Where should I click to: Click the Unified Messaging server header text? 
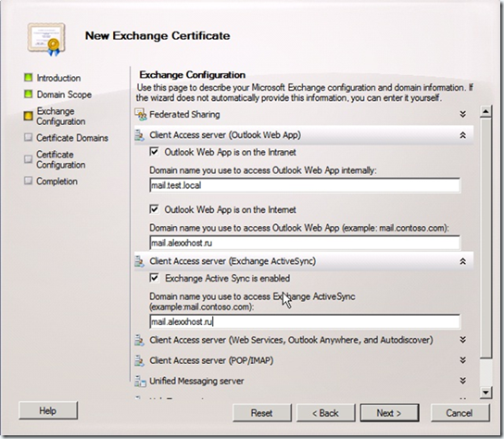(x=196, y=382)
